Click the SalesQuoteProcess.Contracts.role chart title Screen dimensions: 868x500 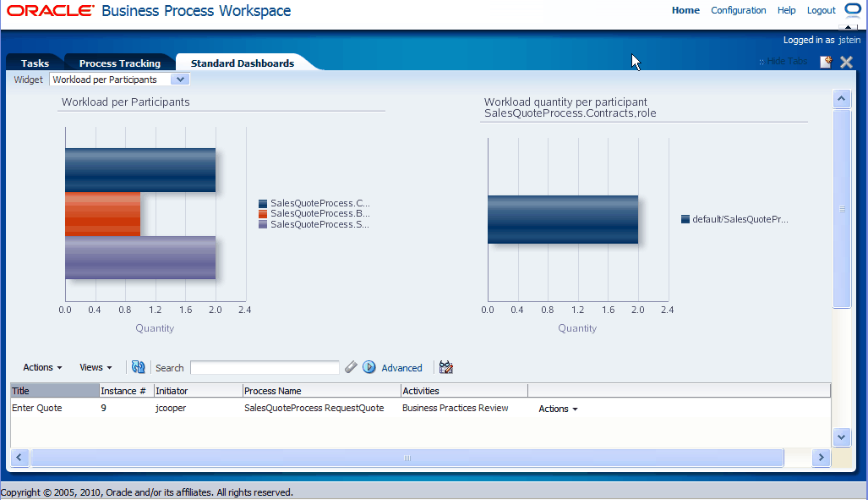(x=570, y=107)
